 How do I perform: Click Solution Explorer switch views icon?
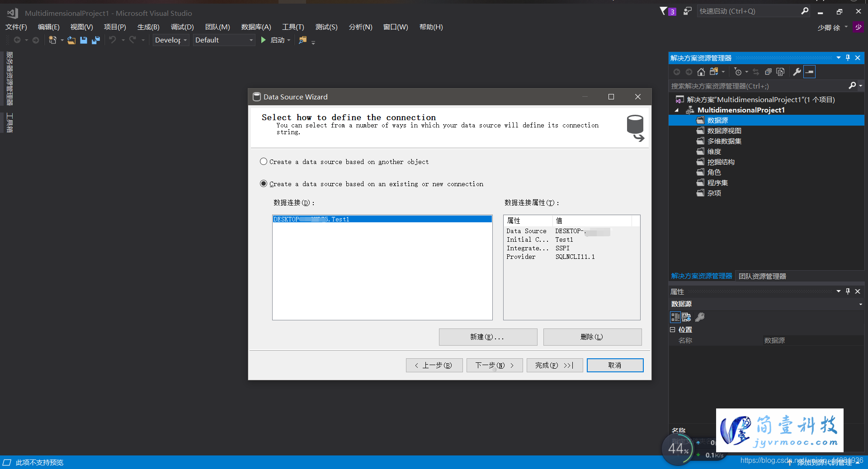point(714,72)
